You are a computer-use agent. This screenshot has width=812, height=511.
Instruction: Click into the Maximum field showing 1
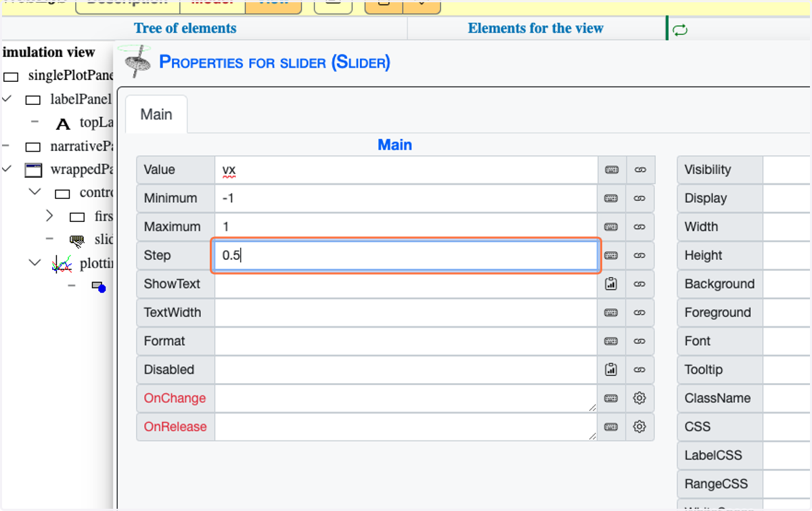(406, 227)
